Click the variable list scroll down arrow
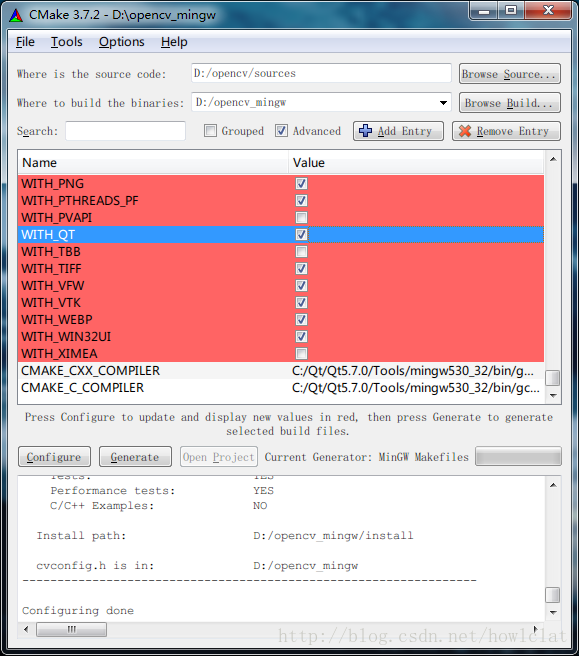 [x=553, y=395]
